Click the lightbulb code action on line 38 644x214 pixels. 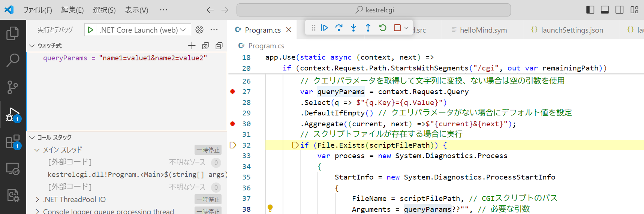270,208
